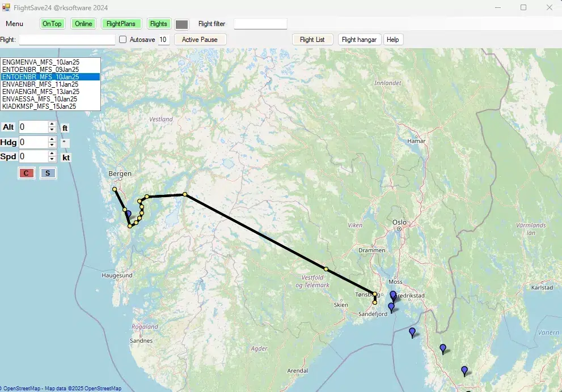The width and height of the screenshot is (562, 392).
Task: Click the route's northernmost waypoint below Bergen label
Action: point(115,189)
